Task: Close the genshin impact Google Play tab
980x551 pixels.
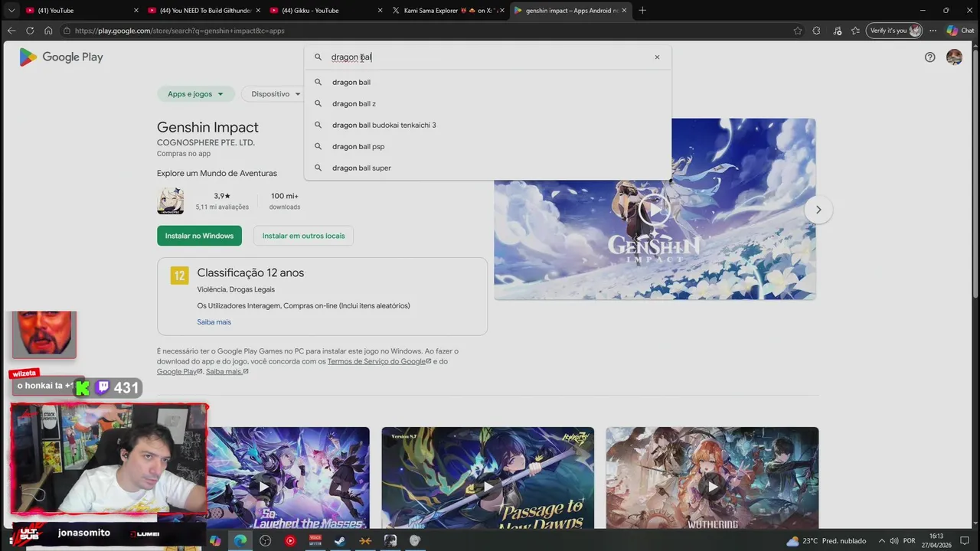Action: point(624,11)
